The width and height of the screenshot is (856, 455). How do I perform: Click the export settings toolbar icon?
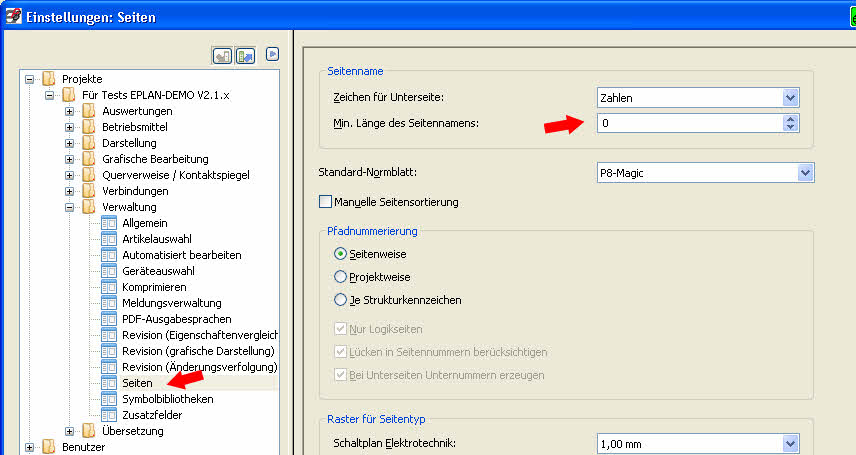click(245, 56)
